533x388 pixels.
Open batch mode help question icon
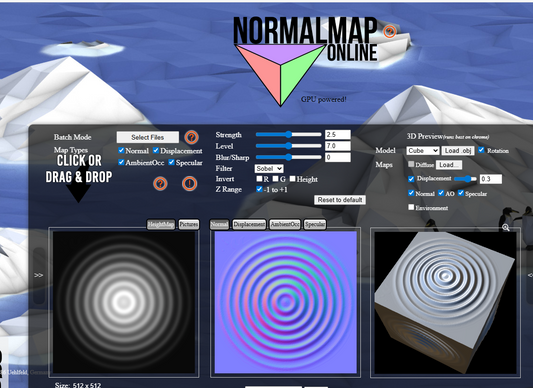(191, 137)
